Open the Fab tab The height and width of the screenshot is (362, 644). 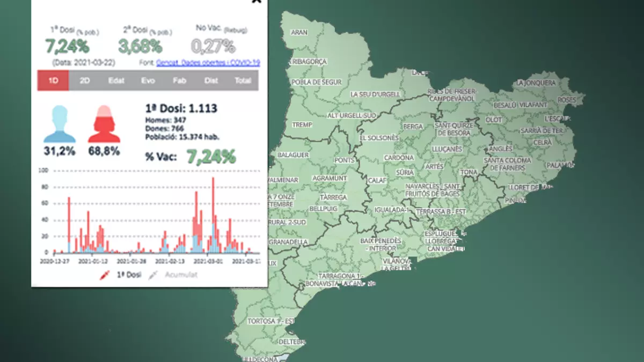tap(179, 80)
